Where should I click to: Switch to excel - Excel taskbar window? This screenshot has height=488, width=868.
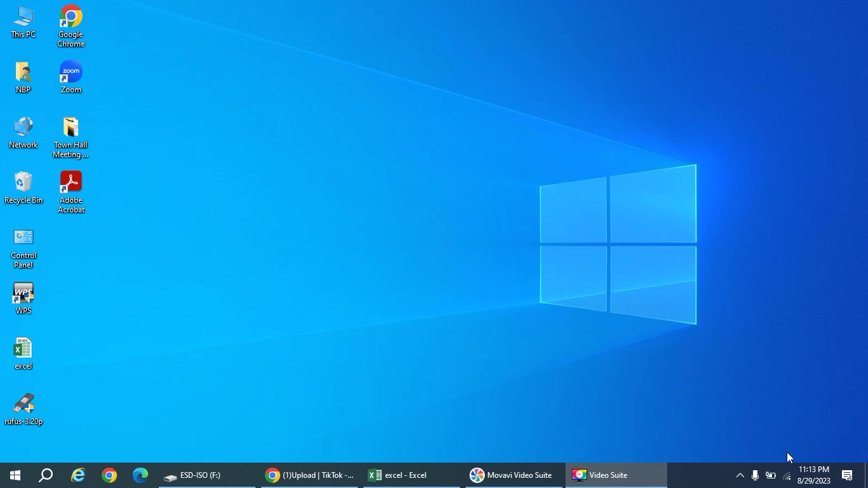412,475
